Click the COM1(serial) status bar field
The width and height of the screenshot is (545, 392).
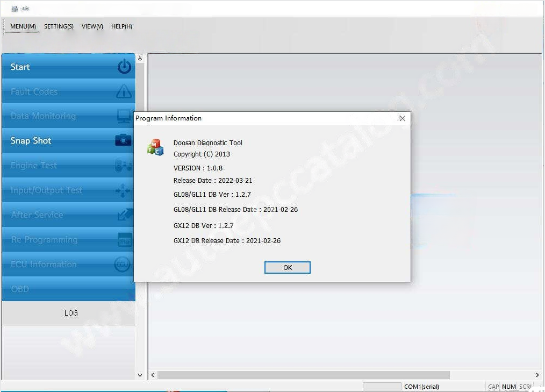point(421,387)
